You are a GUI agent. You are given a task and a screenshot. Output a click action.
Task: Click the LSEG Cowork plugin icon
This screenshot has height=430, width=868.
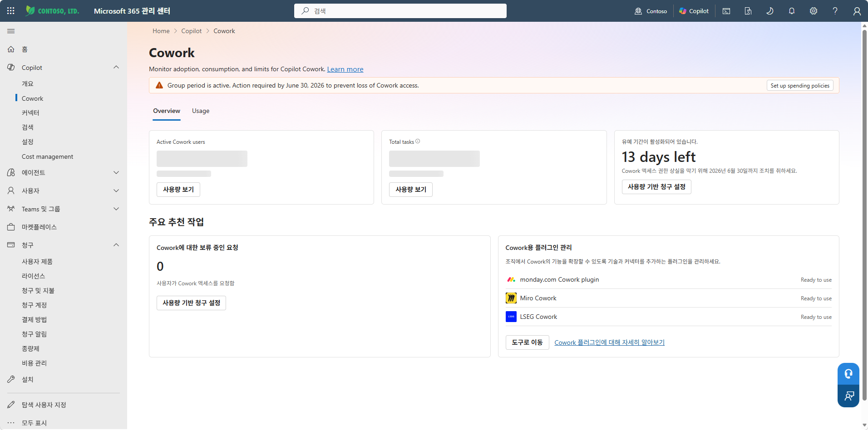click(511, 317)
